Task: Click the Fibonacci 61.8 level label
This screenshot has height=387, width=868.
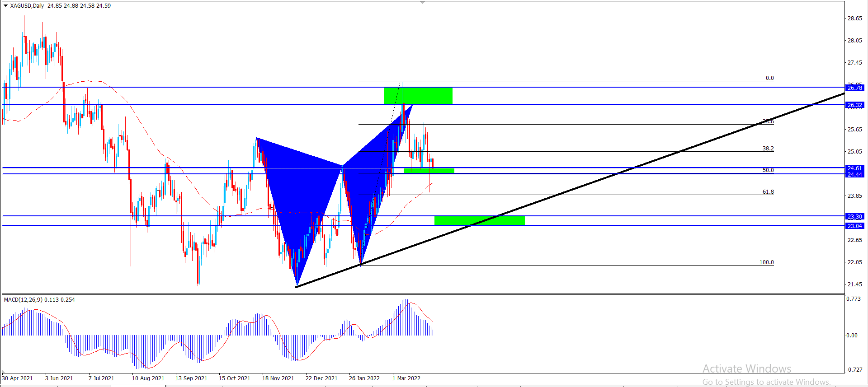Action: [x=768, y=192]
